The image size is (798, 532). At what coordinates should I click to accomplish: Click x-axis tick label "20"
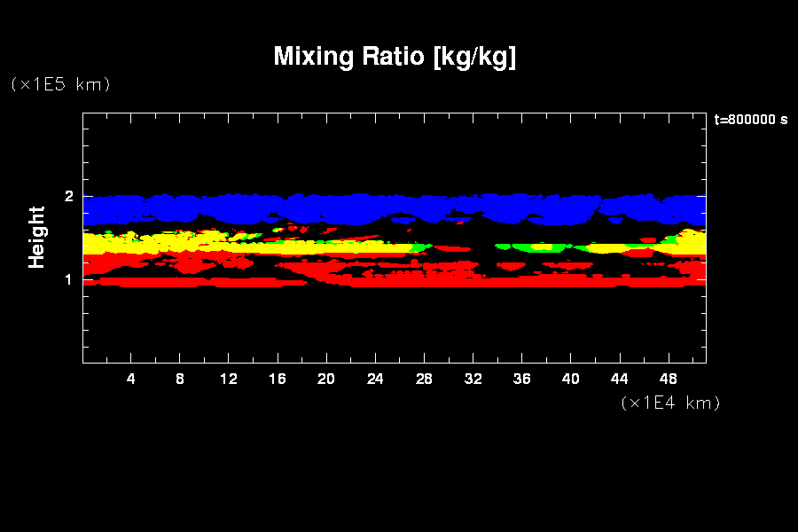pos(326,379)
